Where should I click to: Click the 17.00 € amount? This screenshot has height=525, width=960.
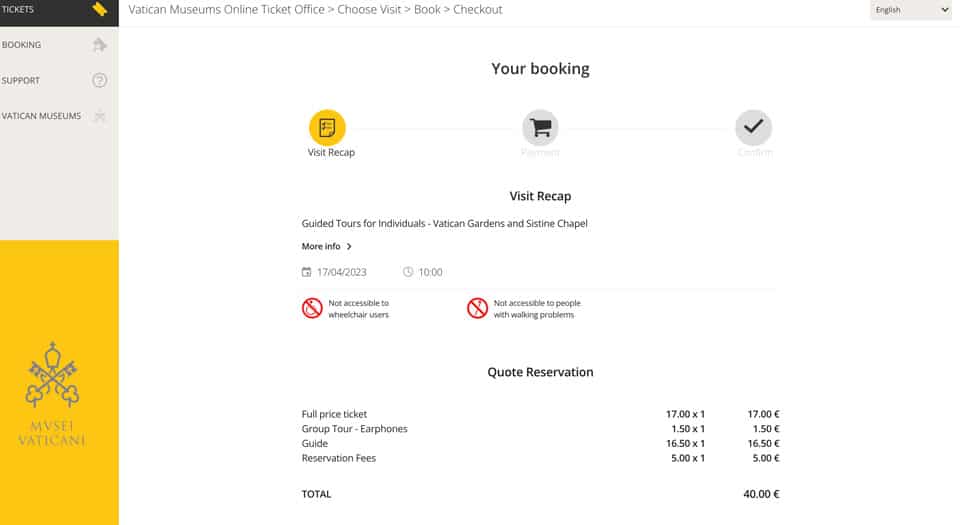[763, 414]
